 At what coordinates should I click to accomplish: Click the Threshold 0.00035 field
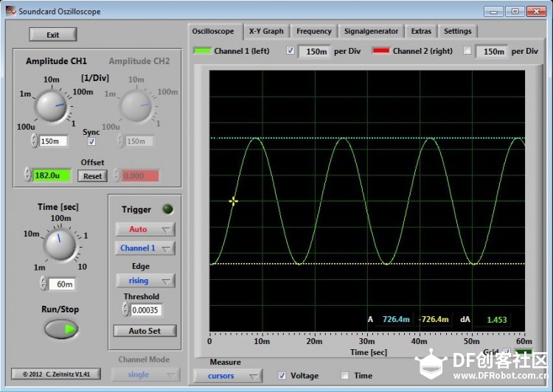(x=146, y=310)
